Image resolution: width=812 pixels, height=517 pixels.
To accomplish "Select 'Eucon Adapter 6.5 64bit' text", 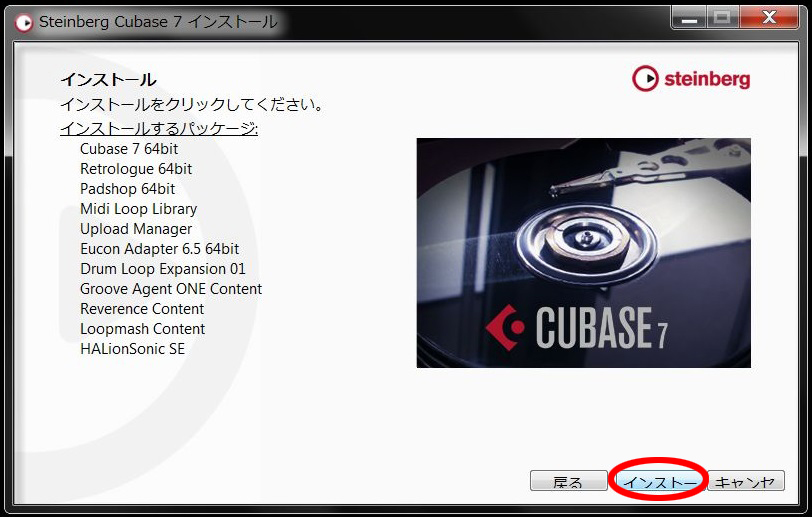I will 160,249.
